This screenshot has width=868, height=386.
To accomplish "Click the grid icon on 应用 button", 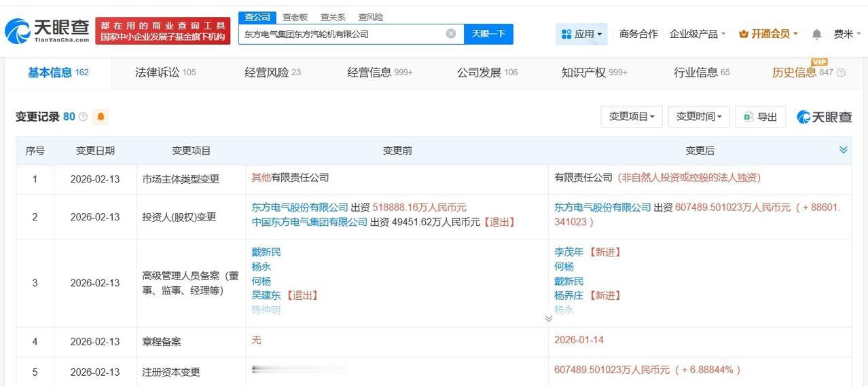I will point(566,34).
